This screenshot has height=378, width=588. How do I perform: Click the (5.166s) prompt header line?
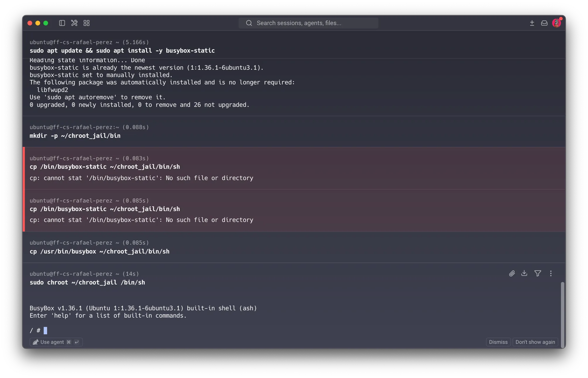89,42
